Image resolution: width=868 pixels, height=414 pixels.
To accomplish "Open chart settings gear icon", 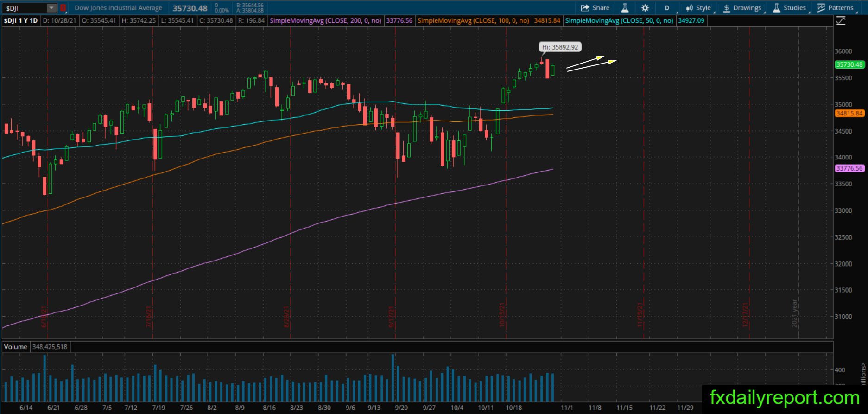I will [x=645, y=8].
